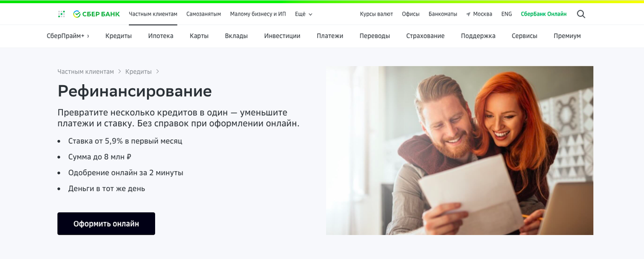Open Малому бизнесу и ИП section

(258, 14)
